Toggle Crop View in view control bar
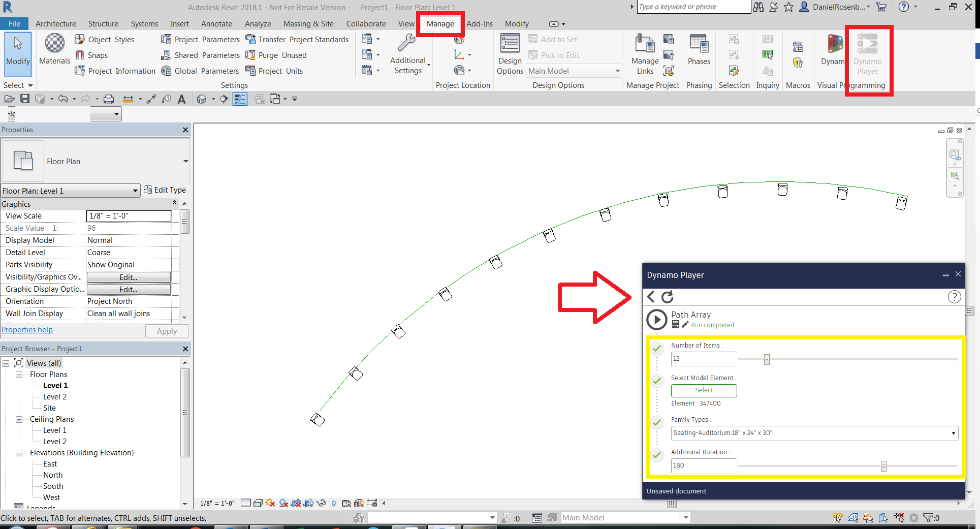 (296, 503)
